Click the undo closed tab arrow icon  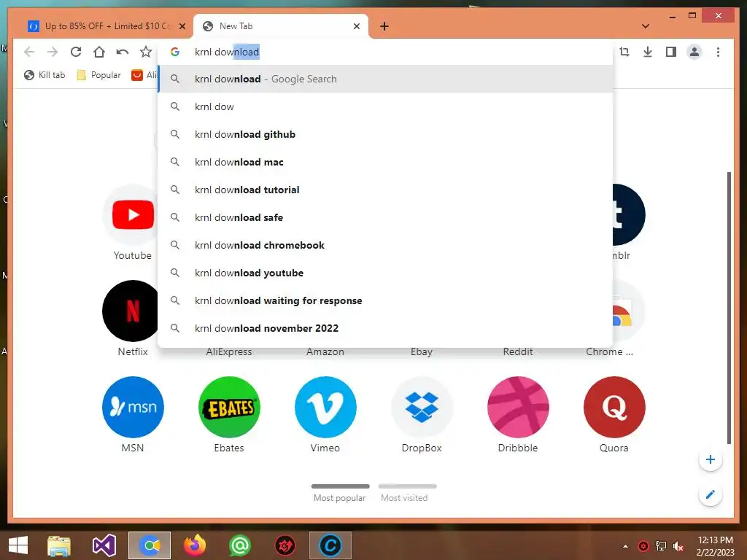(123, 52)
